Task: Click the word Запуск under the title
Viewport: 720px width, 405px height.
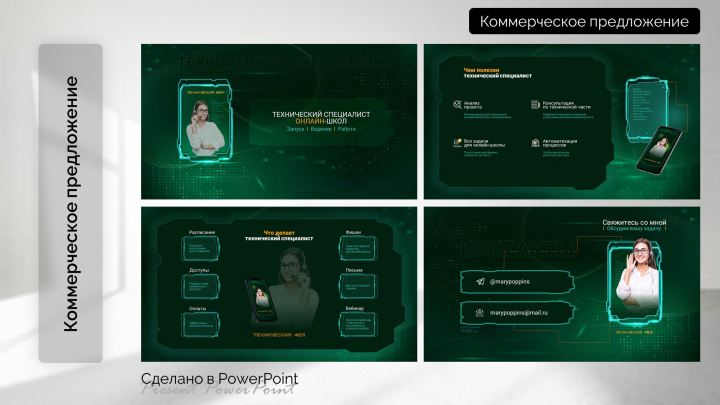Action: 295,129
